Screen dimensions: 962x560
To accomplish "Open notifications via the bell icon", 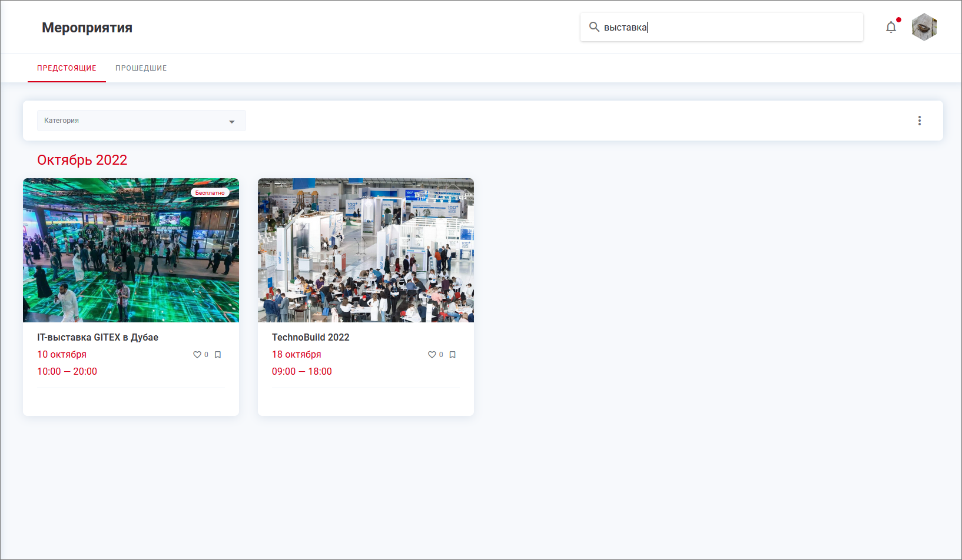I will coord(891,27).
